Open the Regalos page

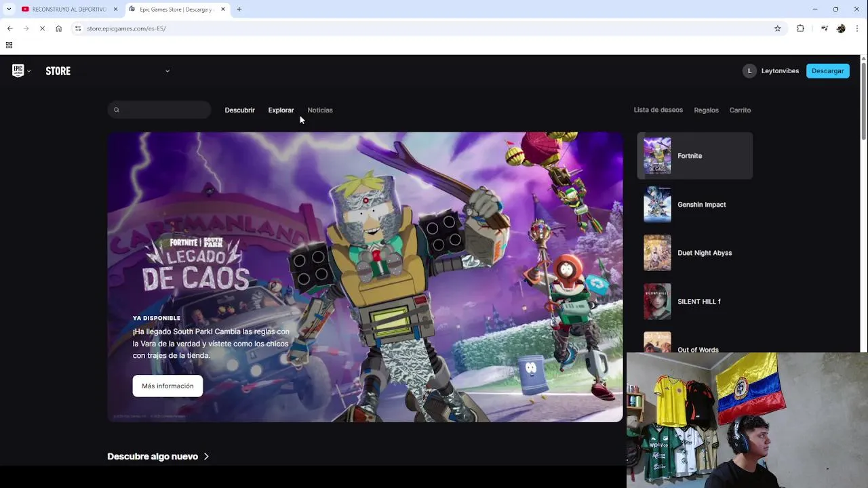tap(706, 110)
